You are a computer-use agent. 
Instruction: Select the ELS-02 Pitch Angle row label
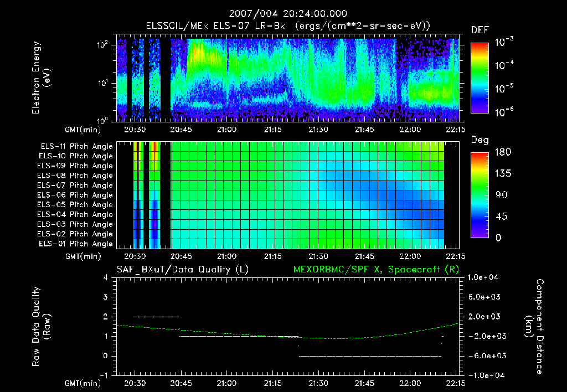[75, 234]
